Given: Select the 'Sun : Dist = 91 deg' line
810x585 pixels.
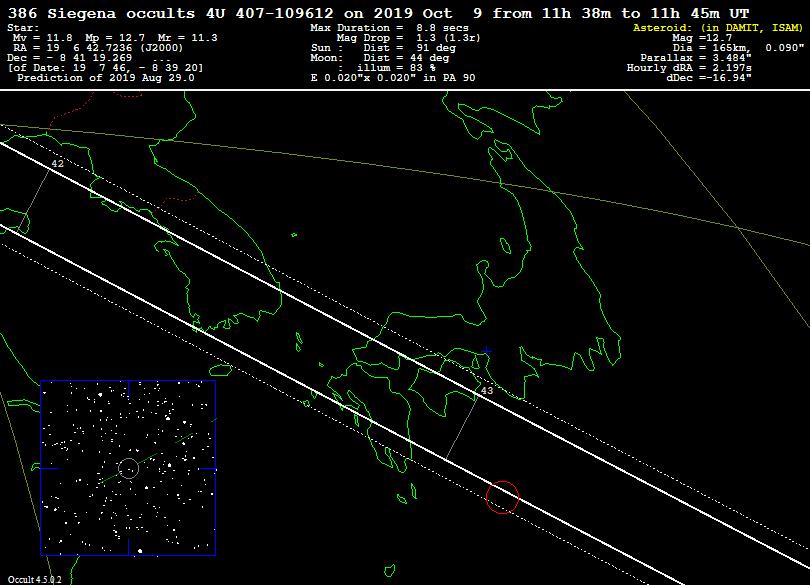Looking at the screenshot, I should pyautogui.click(x=383, y=48).
